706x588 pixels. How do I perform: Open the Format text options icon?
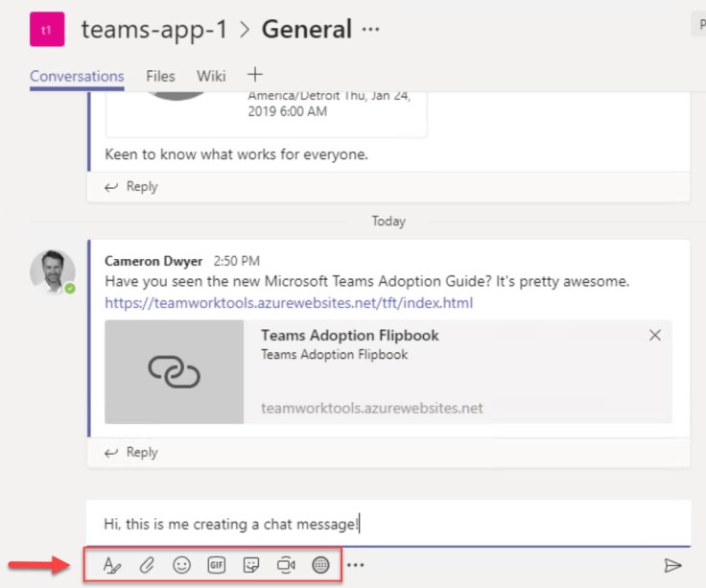111,565
